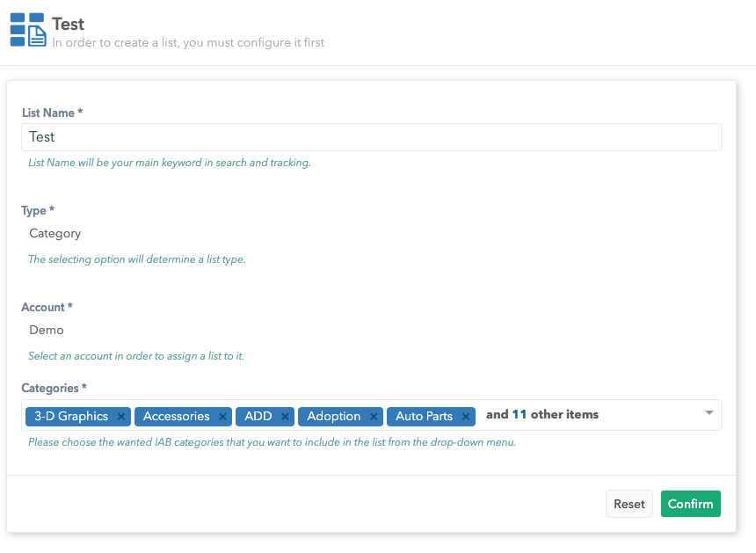The width and height of the screenshot is (756, 553).
Task: Dismiss the Auto Parts category tag
Action: tap(466, 417)
